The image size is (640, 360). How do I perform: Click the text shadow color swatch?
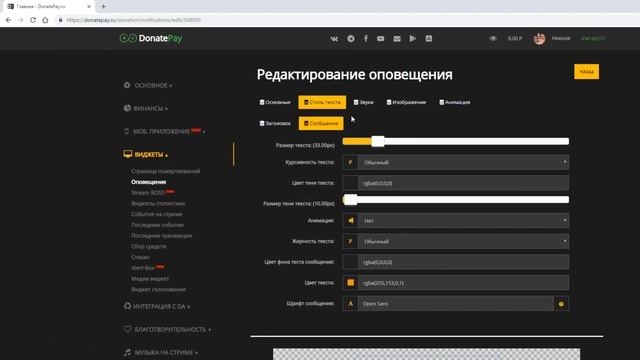coord(350,183)
